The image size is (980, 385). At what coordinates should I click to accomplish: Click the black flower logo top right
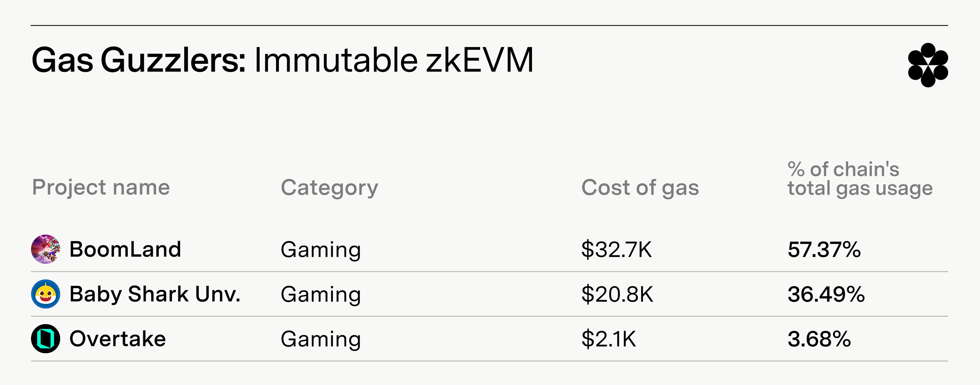pyautogui.click(x=928, y=65)
